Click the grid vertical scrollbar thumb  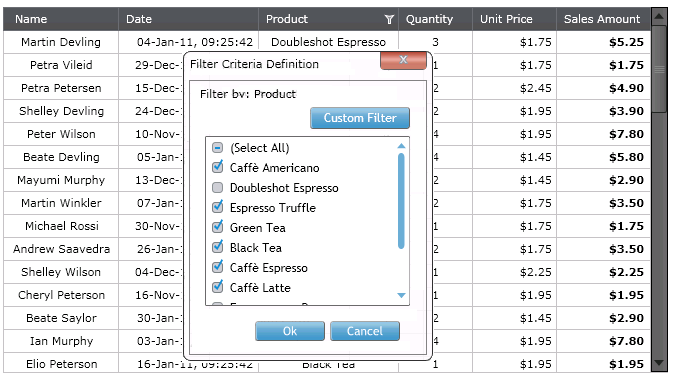point(659,69)
